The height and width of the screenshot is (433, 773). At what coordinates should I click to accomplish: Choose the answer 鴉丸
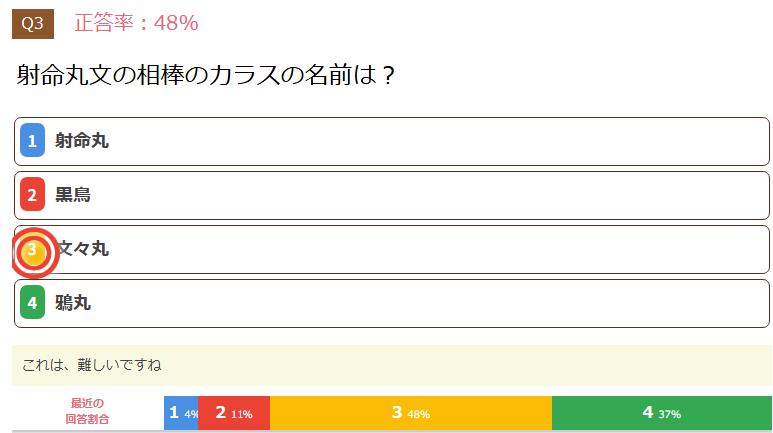pyautogui.click(x=73, y=303)
